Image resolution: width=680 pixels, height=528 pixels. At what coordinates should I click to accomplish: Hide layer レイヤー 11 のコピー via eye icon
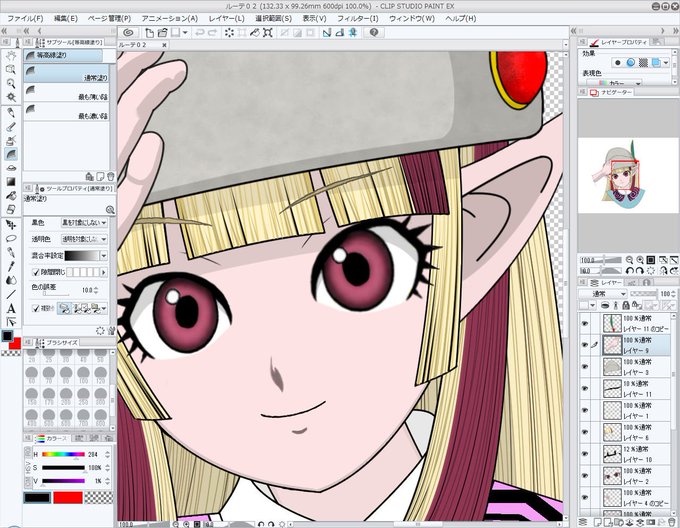point(585,323)
